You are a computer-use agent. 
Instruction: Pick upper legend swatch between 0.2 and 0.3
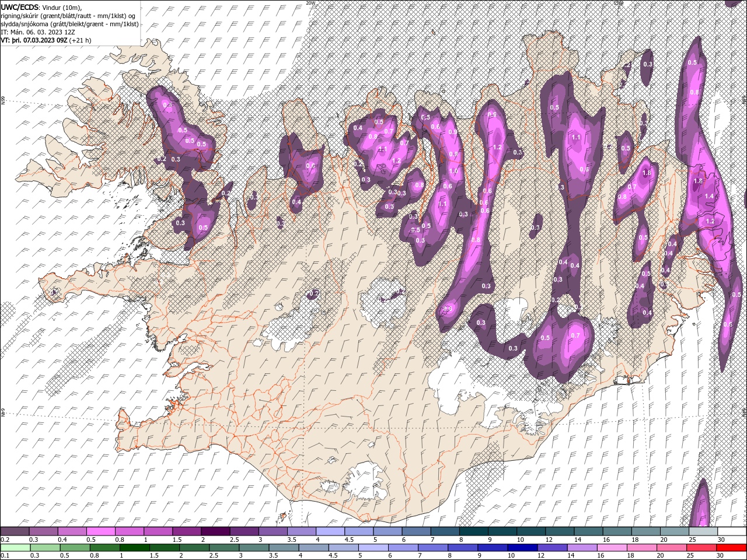click(15, 531)
